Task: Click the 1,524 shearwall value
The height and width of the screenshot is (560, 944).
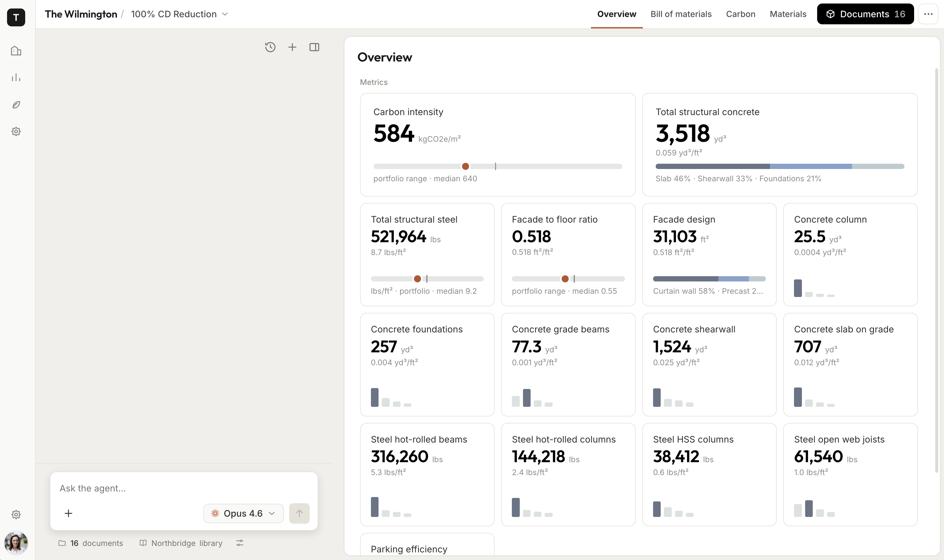Action: click(672, 347)
